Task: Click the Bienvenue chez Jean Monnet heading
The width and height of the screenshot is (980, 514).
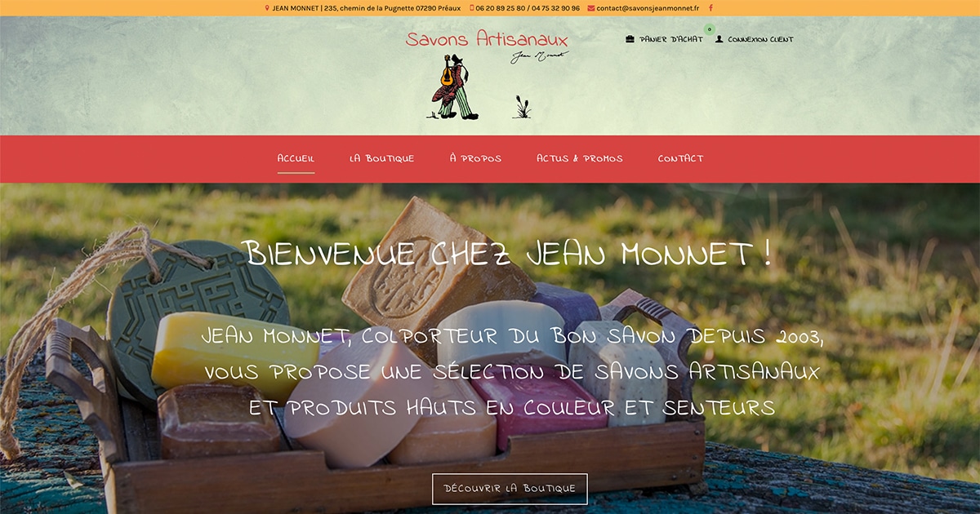Action: point(508,253)
